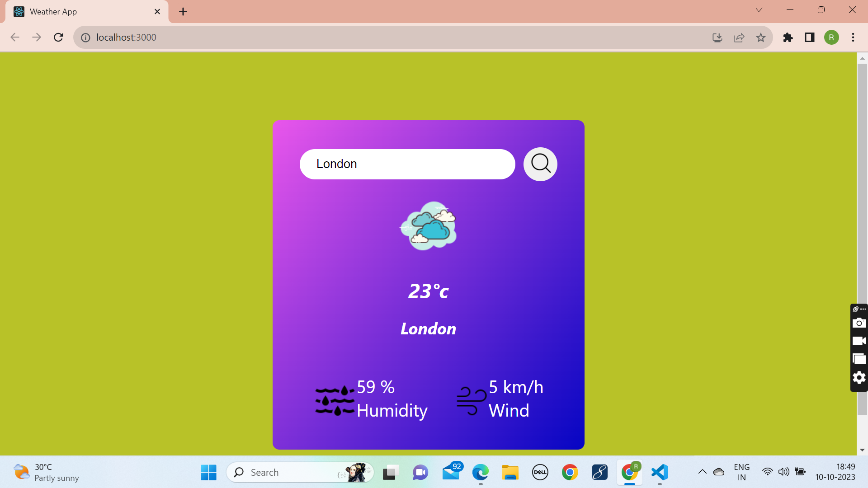Reload the localhost:3000 page
Image resolution: width=868 pixels, height=488 pixels.
[58, 38]
